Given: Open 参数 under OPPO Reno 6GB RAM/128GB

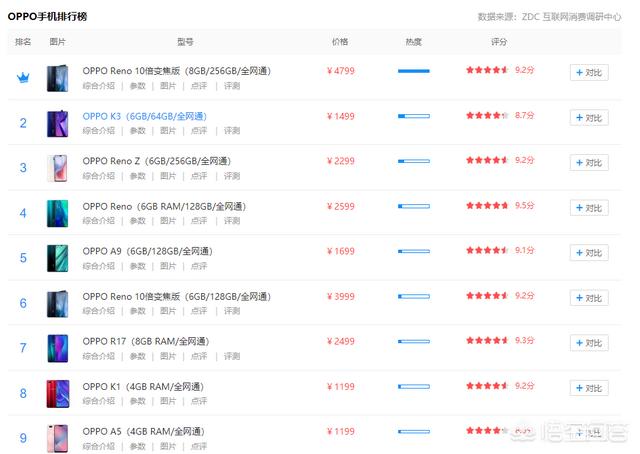Looking at the screenshot, I should (138, 221).
